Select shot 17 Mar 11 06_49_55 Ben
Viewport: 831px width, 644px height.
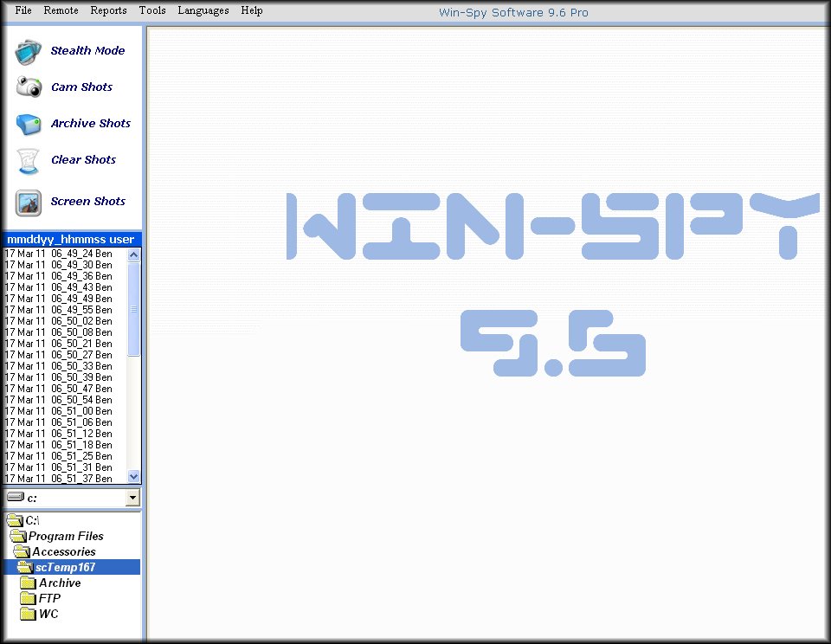coord(65,310)
